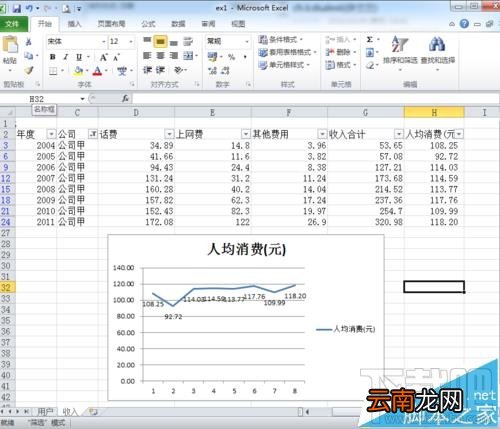This screenshot has height=429, width=500.
Task: Switch to 公式 Formulas tab
Action: (x=148, y=24)
